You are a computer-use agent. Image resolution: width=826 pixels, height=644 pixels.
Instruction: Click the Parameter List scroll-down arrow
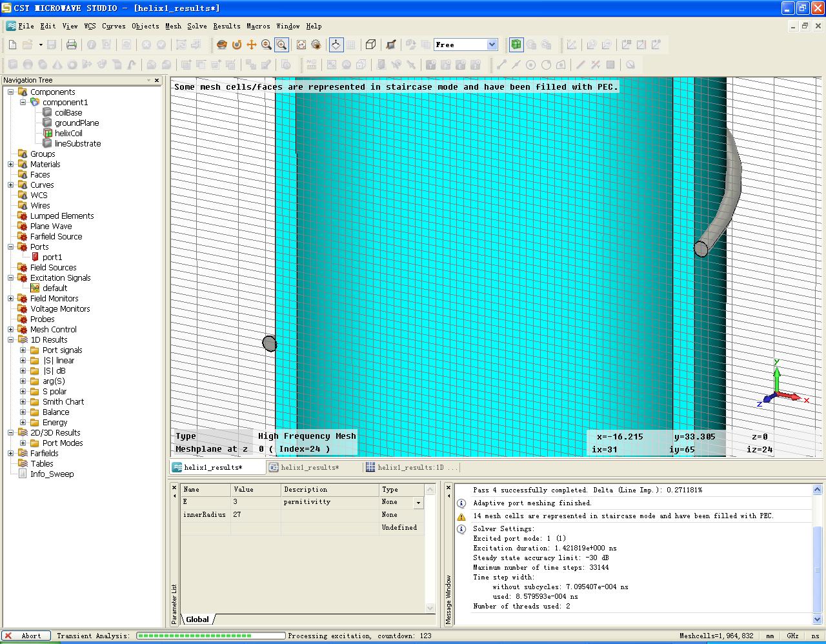click(x=430, y=608)
